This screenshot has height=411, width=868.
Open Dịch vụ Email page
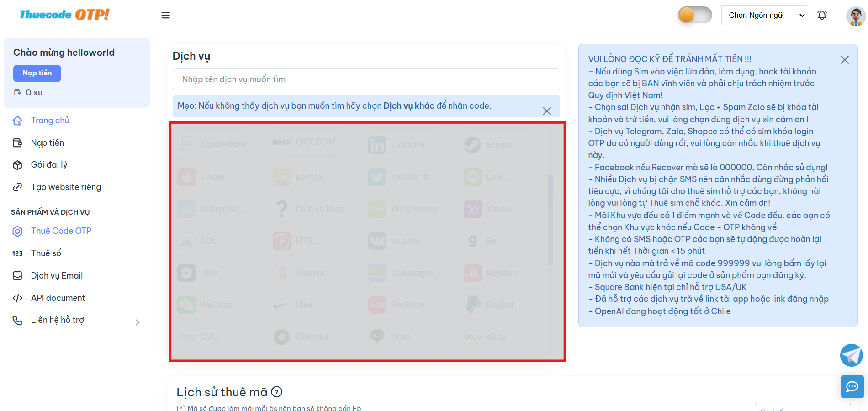pyautogui.click(x=57, y=275)
